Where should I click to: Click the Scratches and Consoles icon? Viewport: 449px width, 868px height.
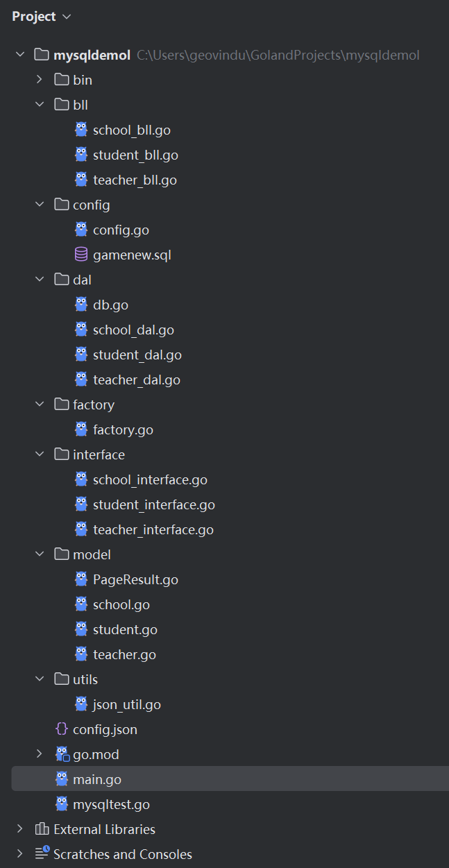(x=42, y=853)
